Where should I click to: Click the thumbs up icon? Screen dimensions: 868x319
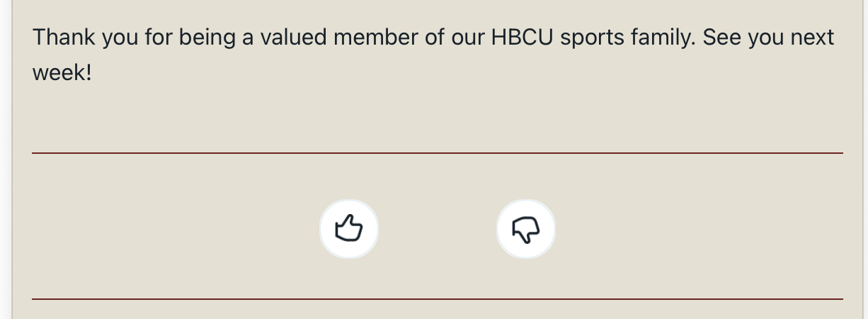pos(348,229)
